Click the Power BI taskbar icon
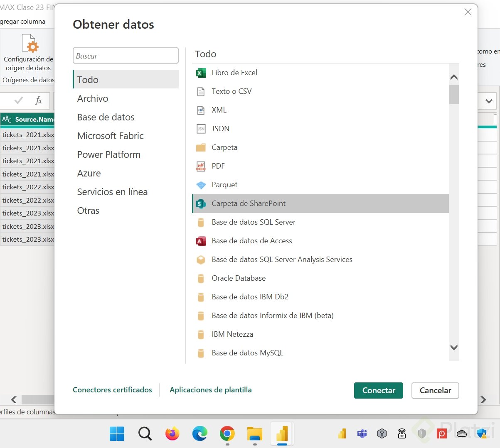Image resolution: width=500 pixels, height=448 pixels. pos(282,434)
